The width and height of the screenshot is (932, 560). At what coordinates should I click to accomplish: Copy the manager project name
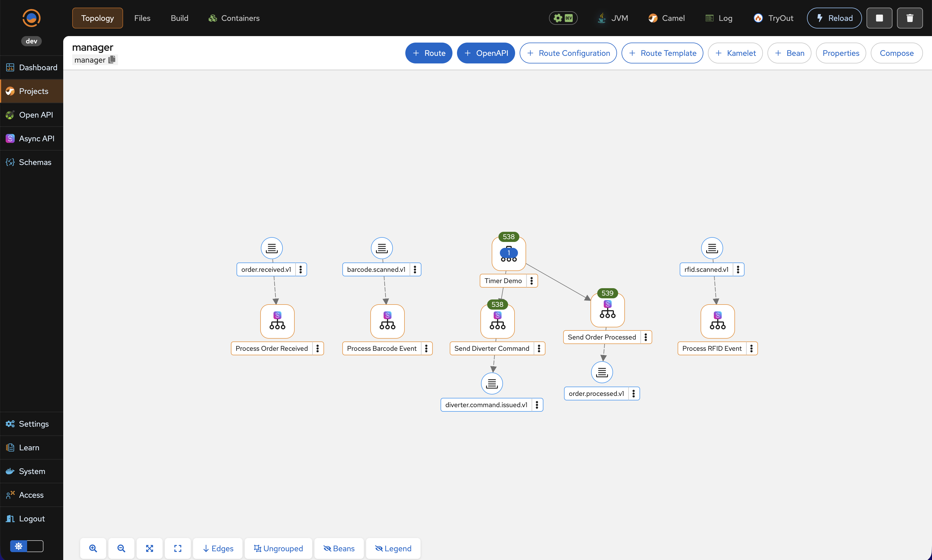112,59
